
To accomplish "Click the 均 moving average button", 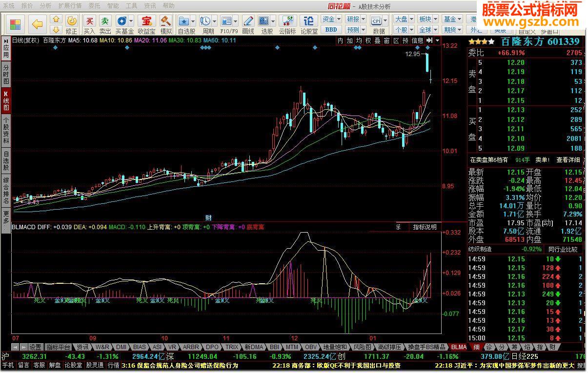I will pos(359,41).
